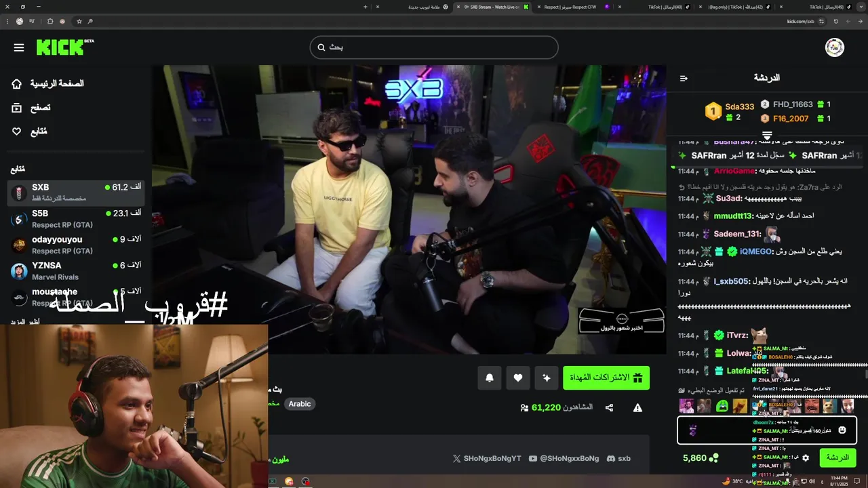This screenshot has height=488, width=868.
Task: Click the browser bookmark star icon
Action: 79,21
